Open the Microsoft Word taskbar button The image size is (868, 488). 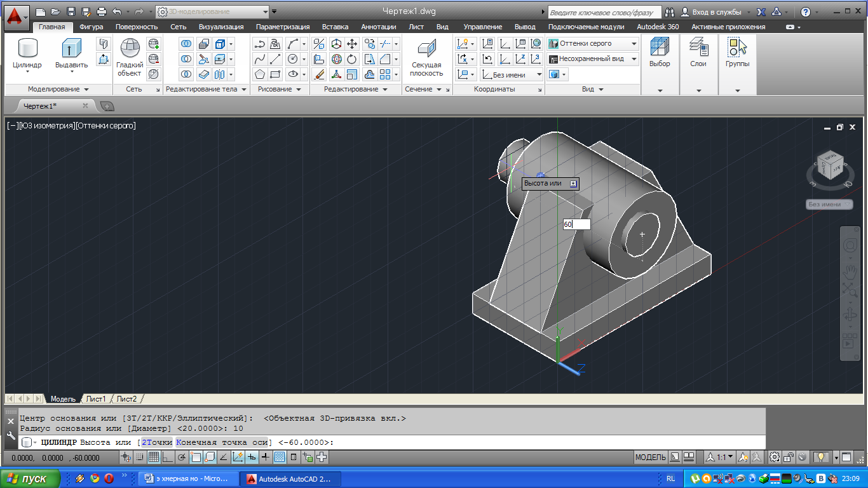[x=187, y=478]
